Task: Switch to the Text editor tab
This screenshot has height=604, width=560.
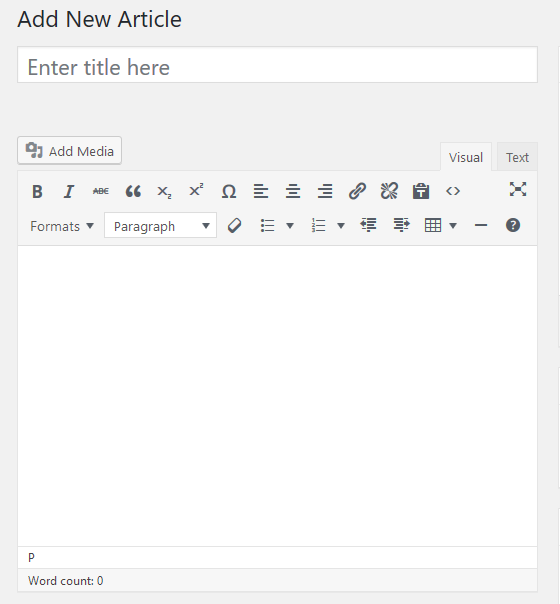Action: 517,157
